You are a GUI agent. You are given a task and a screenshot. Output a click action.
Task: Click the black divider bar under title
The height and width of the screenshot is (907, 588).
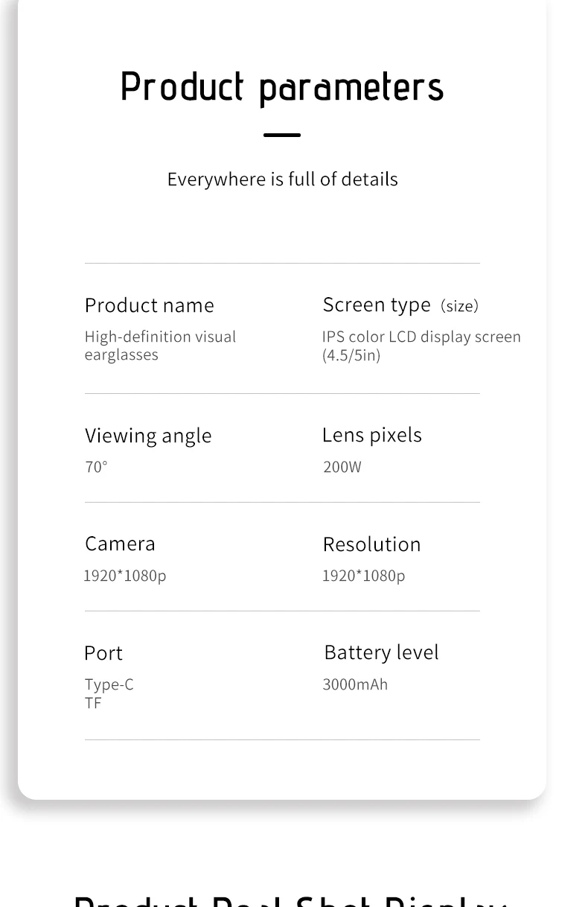tap(282, 135)
